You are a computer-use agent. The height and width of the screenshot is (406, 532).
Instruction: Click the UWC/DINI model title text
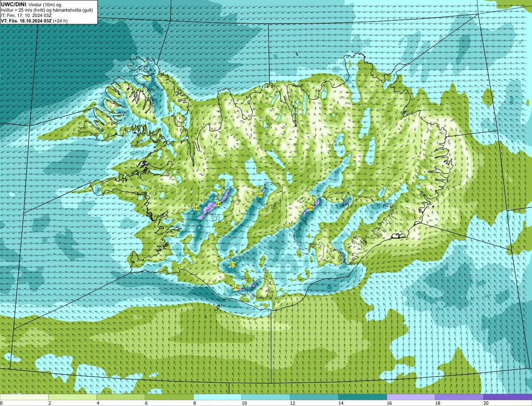tap(13, 4)
